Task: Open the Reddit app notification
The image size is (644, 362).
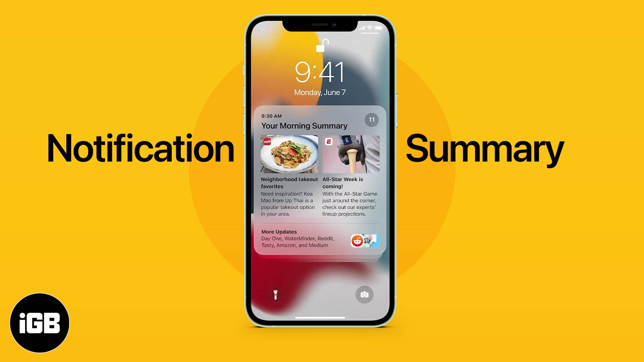Action: coord(357,240)
